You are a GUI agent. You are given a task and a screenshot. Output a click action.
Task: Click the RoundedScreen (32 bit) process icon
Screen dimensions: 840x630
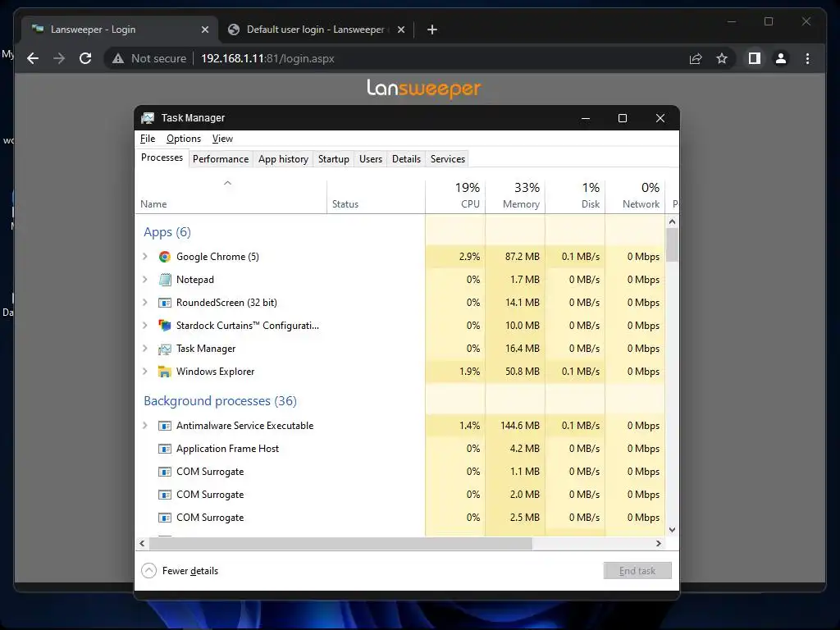coord(164,303)
